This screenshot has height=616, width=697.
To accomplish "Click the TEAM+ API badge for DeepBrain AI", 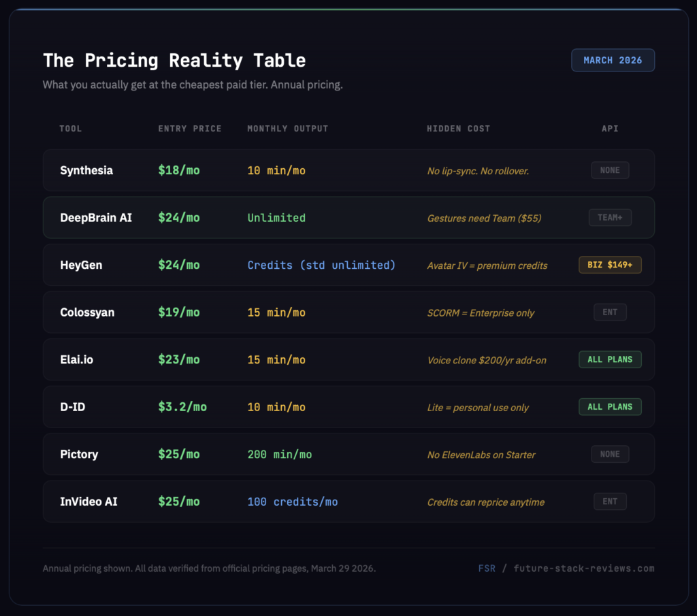I will tap(610, 217).
